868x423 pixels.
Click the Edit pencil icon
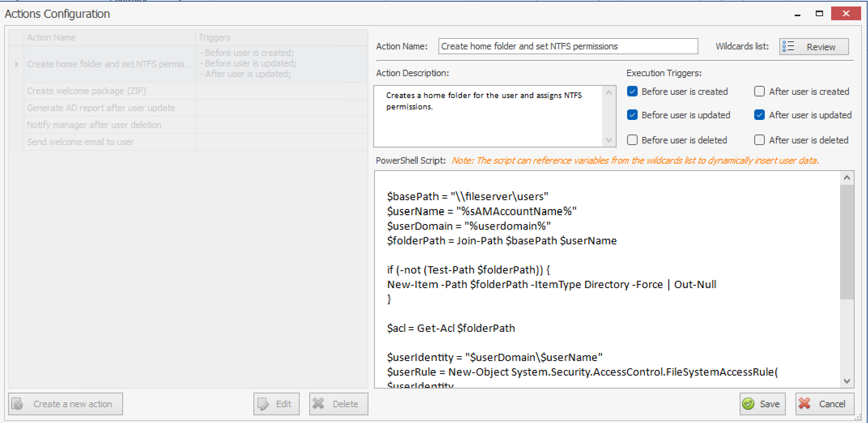click(263, 404)
